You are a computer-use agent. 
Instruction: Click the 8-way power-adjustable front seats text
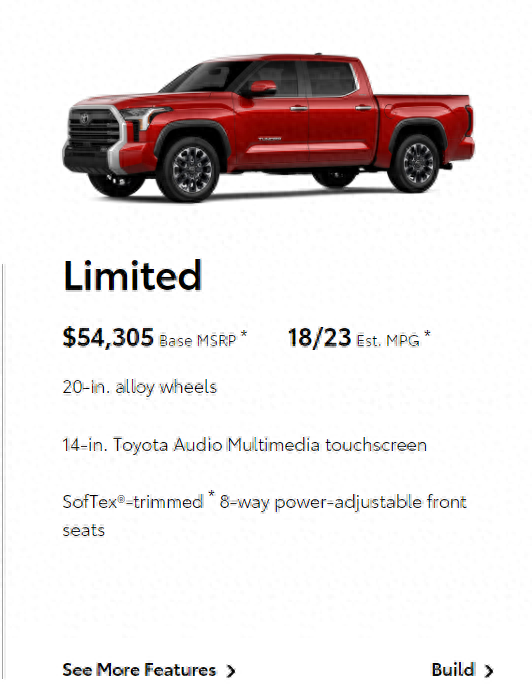[264, 516]
